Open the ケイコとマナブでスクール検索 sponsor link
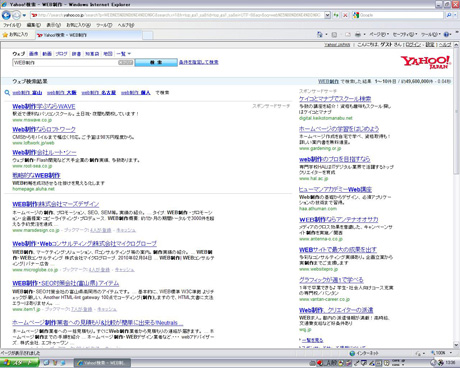460x368 pixels. (335, 99)
